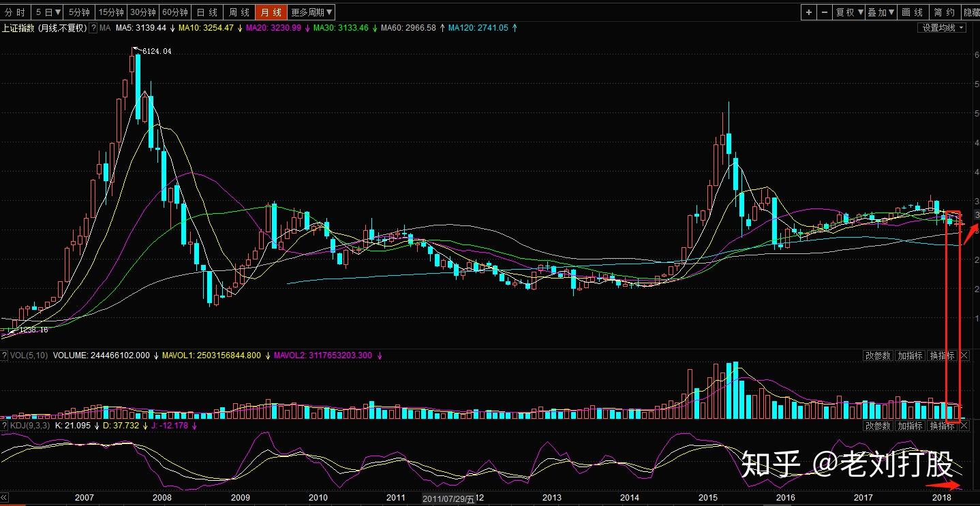The width and height of the screenshot is (980, 506).
Task: Click the VOL indicator help question mark
Action: (x=5, y=355)
